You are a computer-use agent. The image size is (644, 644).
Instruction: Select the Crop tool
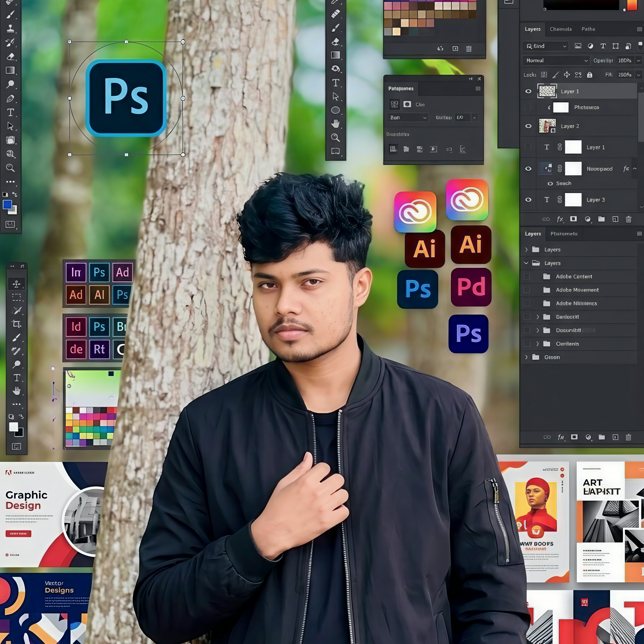[16, 324]
